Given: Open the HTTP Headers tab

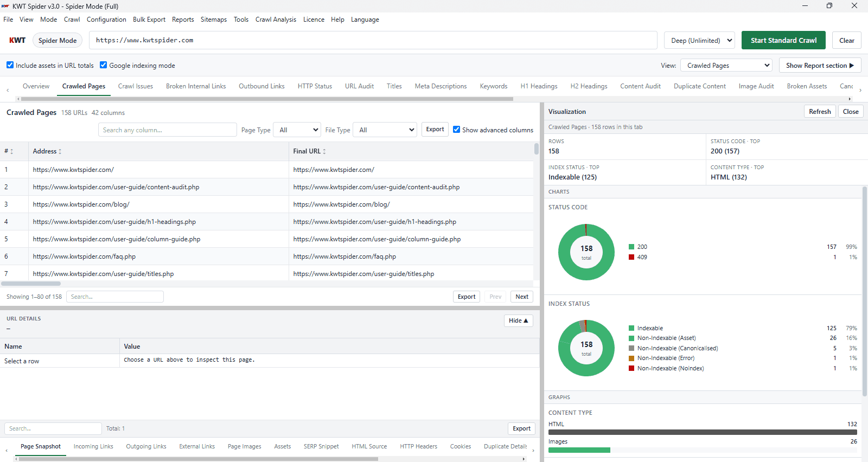Looking at the screenshot, I should point(418,447).
